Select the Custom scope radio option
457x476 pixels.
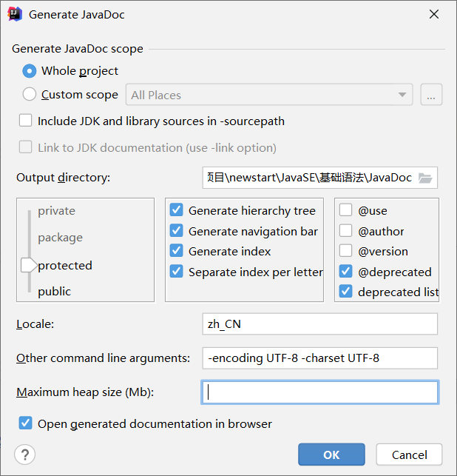click(x=30, y=95)
